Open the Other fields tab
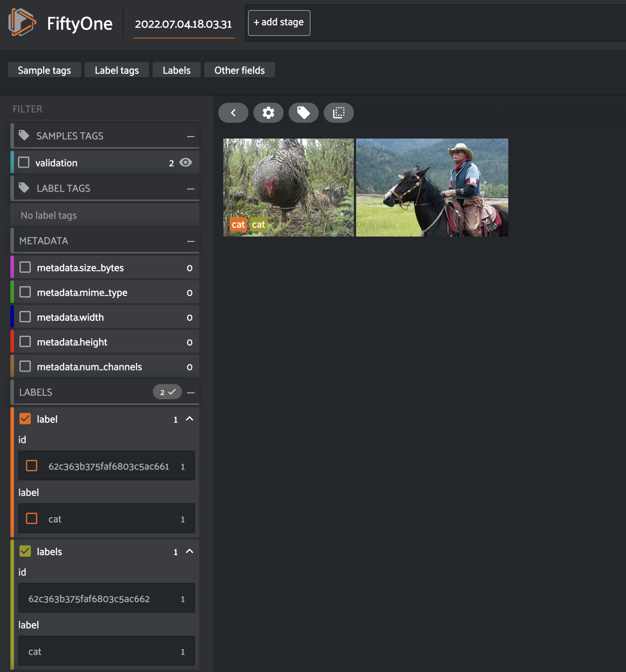Screen dimensions: 626x672 239,70
